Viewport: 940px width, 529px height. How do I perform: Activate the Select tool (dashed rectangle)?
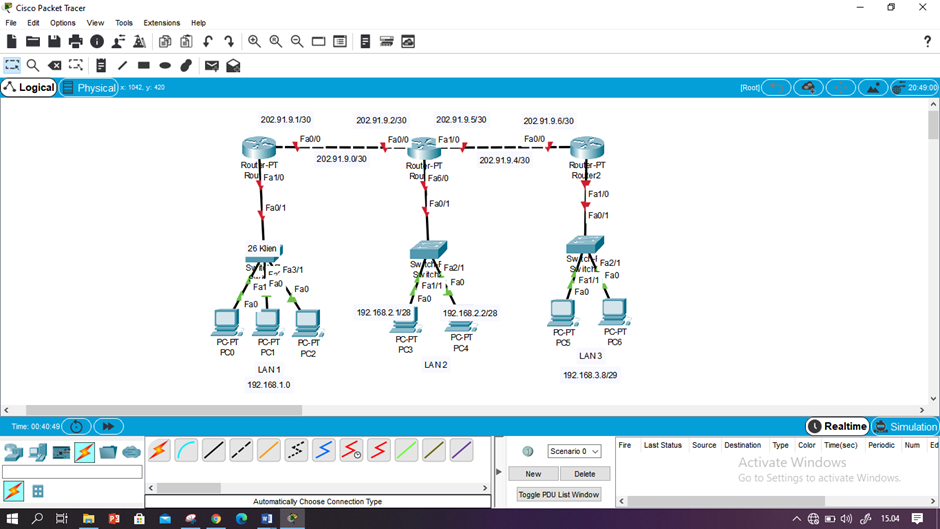pos(12,65)
